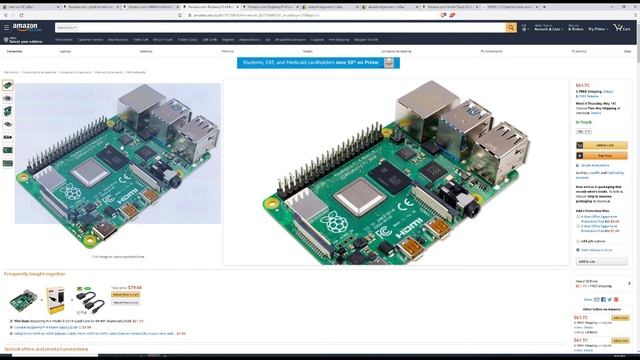Check the 3-Year protection plan box
Image resolution: width=640 pixels, height=360 pixels.
578,226
